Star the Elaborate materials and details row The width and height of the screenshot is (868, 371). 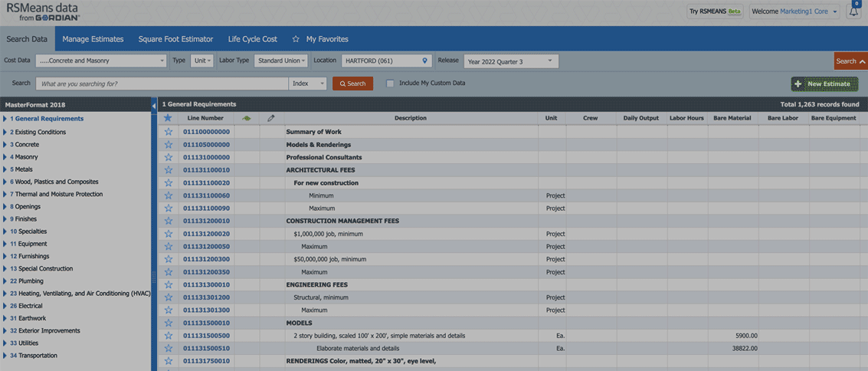click(169, 348)
